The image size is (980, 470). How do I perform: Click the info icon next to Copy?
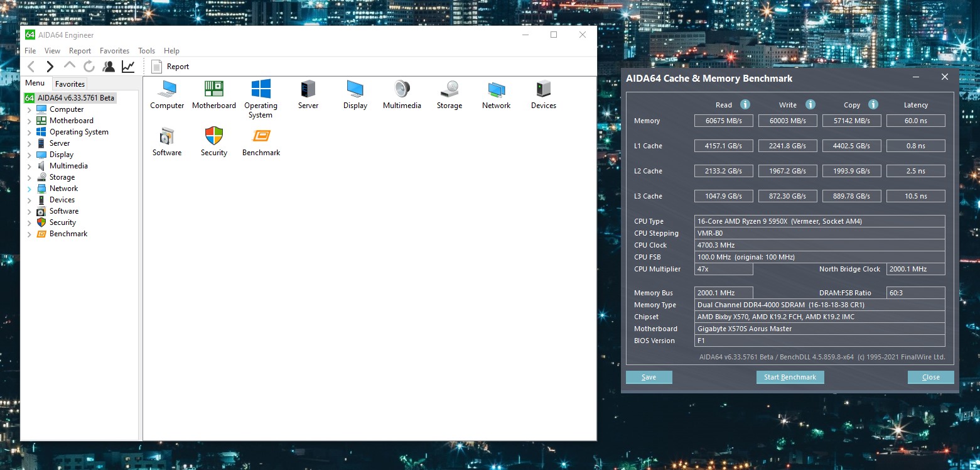pyautogui.click(x=873, y=105)
